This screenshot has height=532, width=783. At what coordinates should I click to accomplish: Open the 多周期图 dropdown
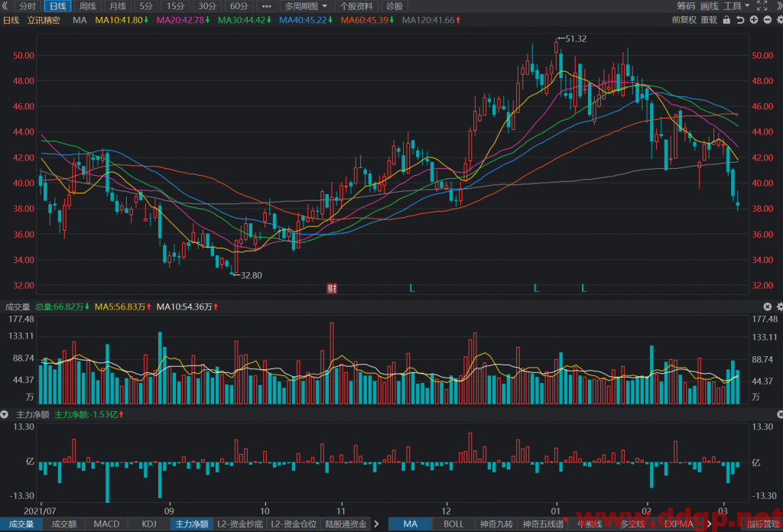[x=306, y=6]
